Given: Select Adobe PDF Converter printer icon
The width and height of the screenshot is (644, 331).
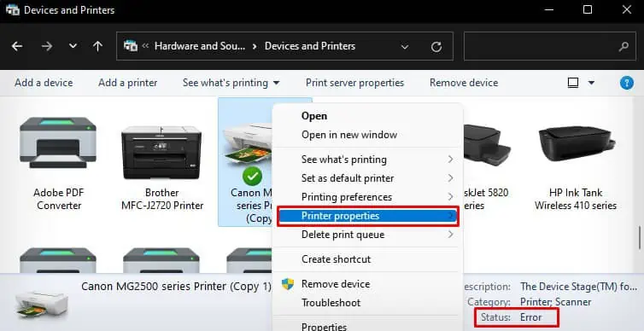Looking at the screenshot, I should pyautogui.click(x=58, y=142).
